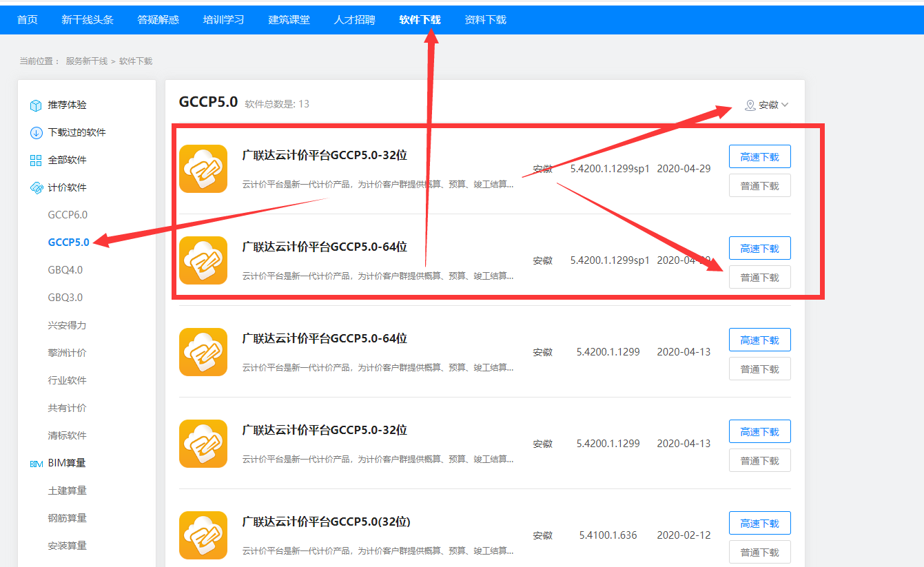924x567 pixels.
Task: Click 软件下载 in the breadcrumb
Action: click(x=136, y=61)
